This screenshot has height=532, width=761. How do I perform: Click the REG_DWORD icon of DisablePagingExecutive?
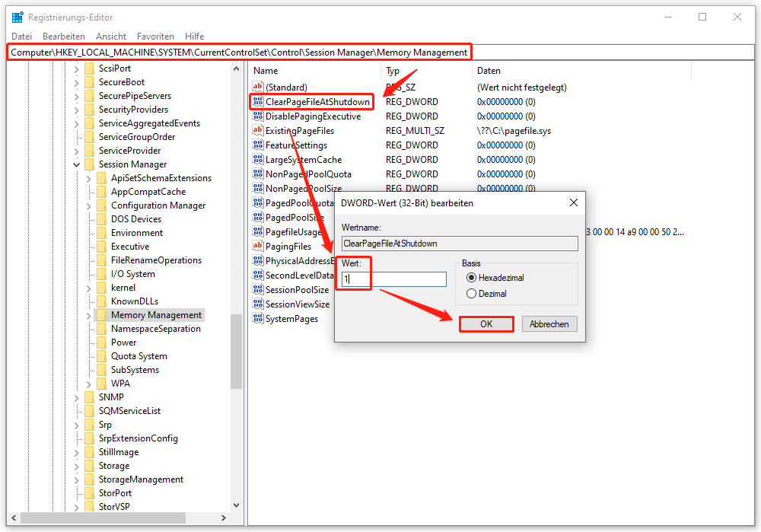(258, 116)
